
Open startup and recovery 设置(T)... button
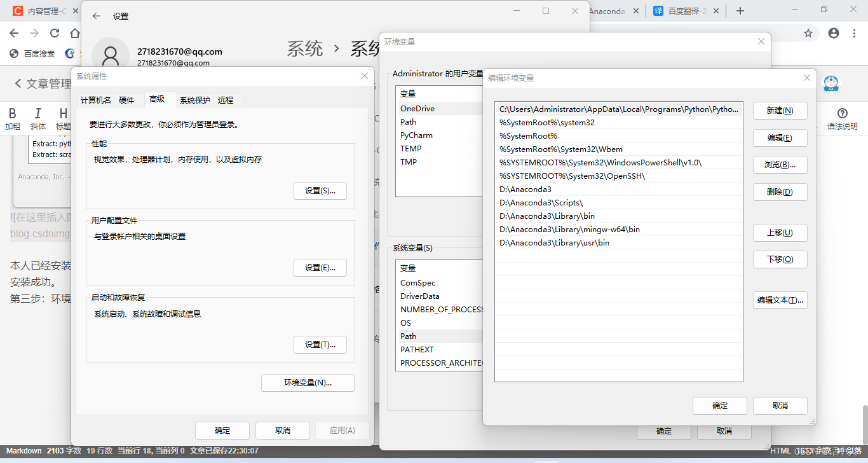point(320,345)
